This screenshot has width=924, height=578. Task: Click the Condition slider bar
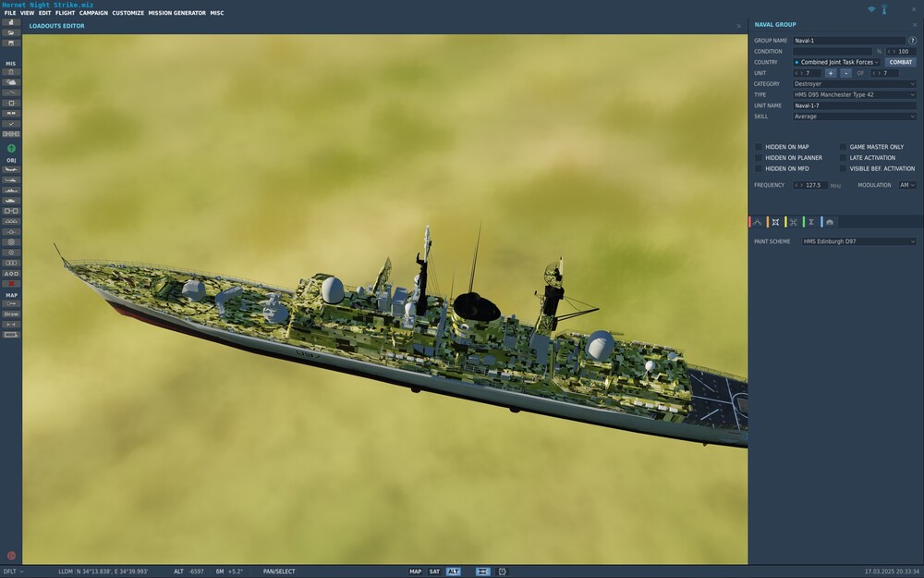(833, 51)
